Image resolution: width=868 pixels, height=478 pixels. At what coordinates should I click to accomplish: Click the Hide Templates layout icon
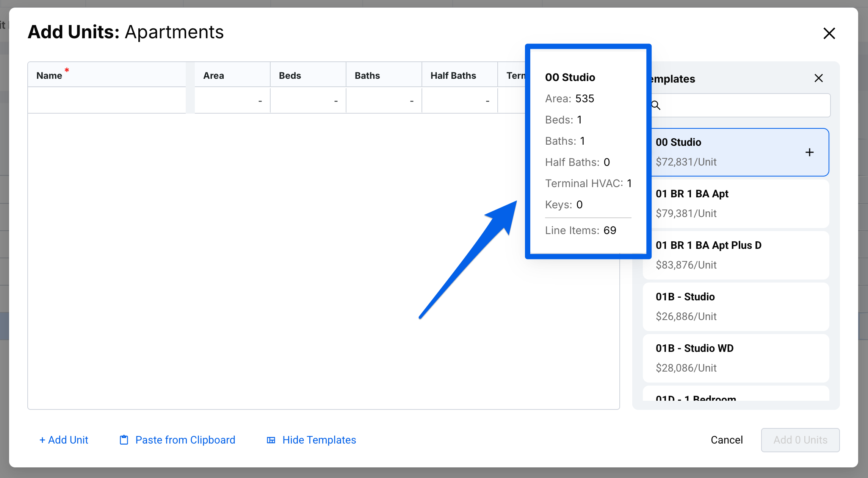(x=271, y=440)
